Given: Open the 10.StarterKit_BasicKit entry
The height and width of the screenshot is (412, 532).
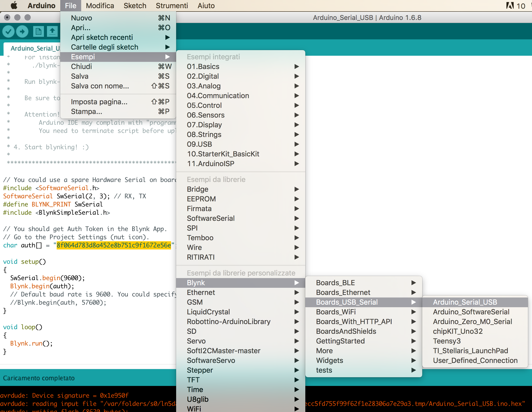Looking at the screenshot, I should 241,154.
